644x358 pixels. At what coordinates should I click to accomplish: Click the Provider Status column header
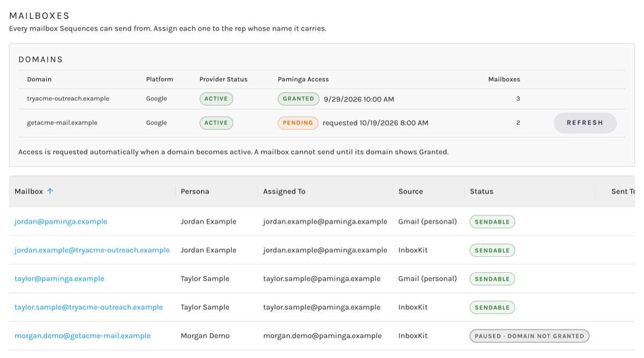point(223,79)
